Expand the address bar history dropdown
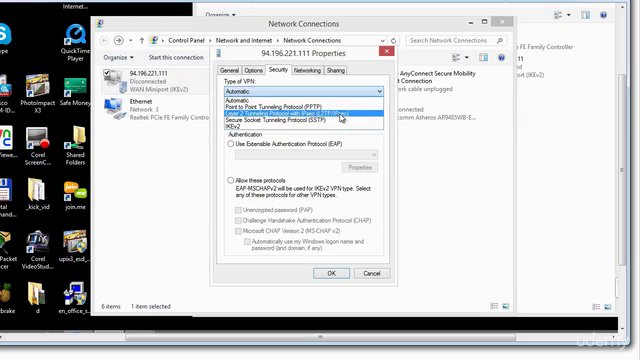 click(x=382, y=40)
